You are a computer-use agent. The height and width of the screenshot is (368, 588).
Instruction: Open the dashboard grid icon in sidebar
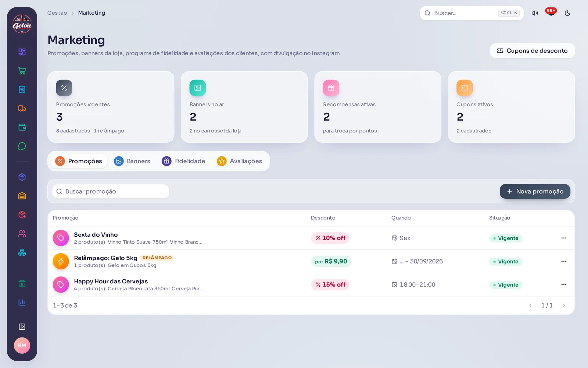22,52
